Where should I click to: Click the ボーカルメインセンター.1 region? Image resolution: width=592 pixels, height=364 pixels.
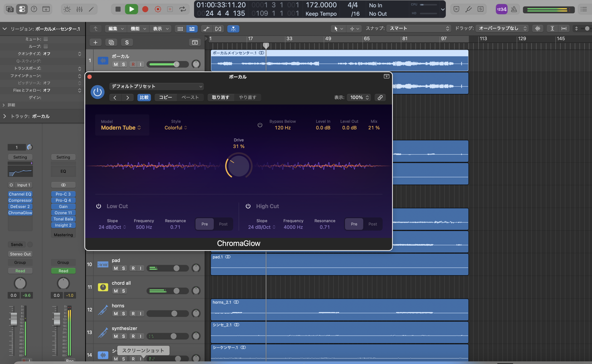(339, 60)
